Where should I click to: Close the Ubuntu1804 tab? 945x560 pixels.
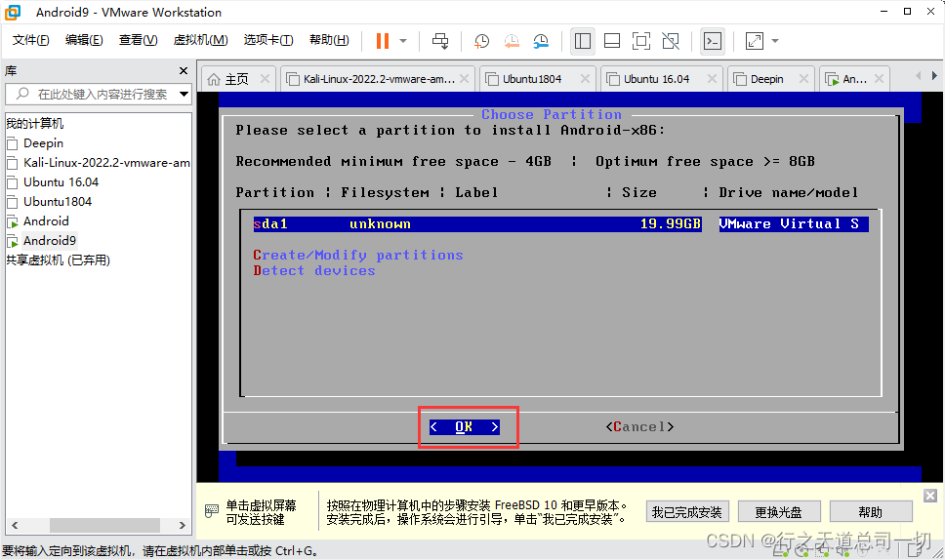[585, 78]
